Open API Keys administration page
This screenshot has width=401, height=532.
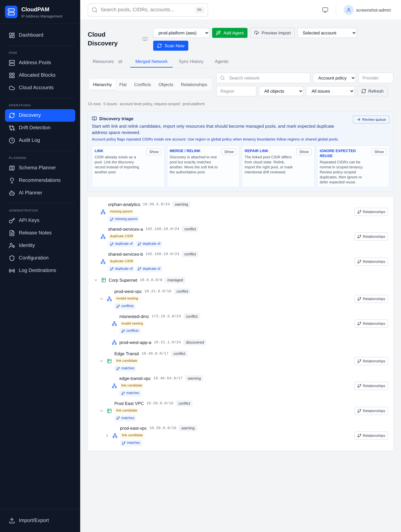[40, 220]
